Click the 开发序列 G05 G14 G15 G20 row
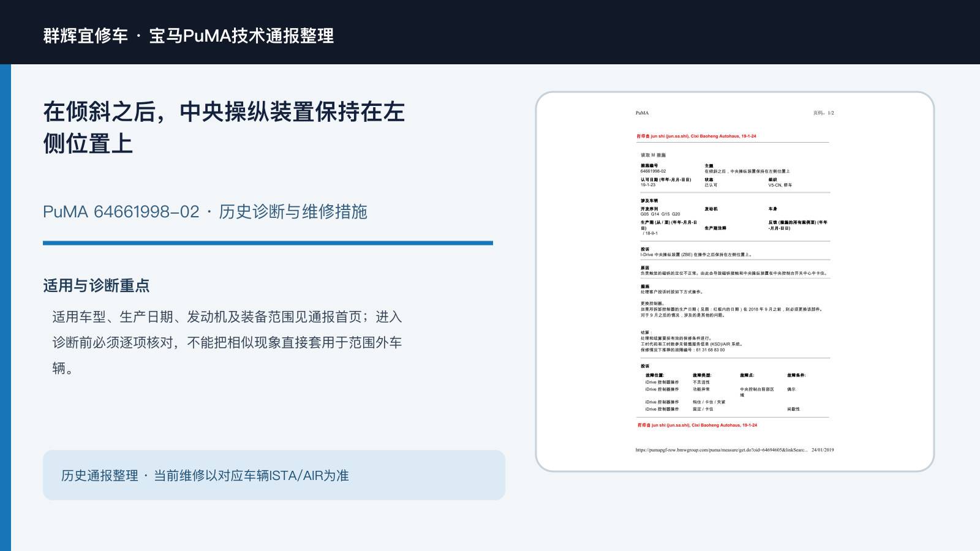980x551 pixels. 660,212
